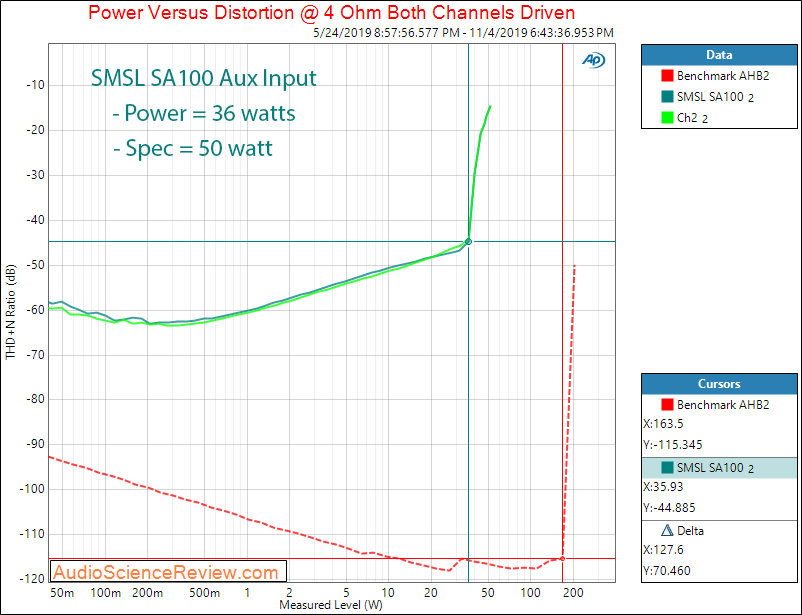Click the red cursor point on the Benchmark curve
The width and height of the screenshot is (802, 615).
563,559
